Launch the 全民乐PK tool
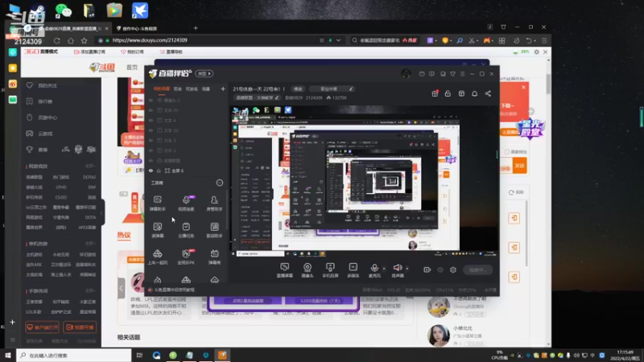 (x=186, y=257)
